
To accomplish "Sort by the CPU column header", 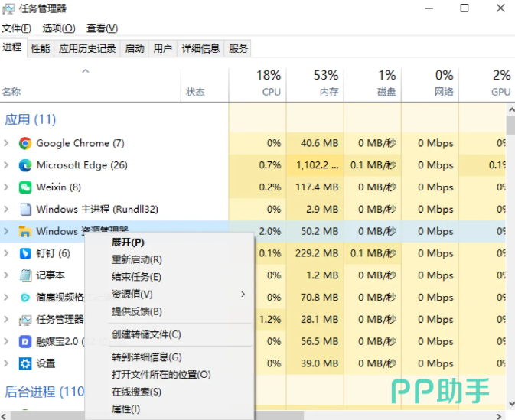I will pos(257,84).
